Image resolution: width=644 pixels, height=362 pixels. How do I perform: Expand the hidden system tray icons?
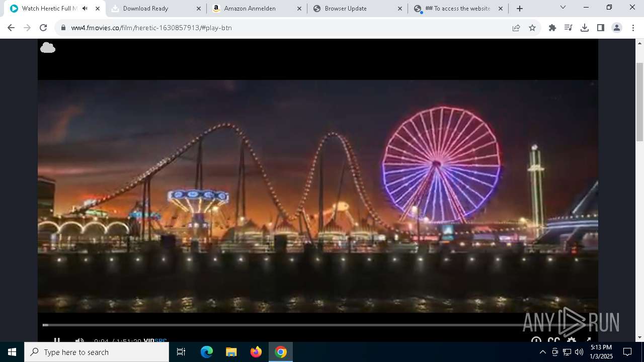(x=542, y=352)
